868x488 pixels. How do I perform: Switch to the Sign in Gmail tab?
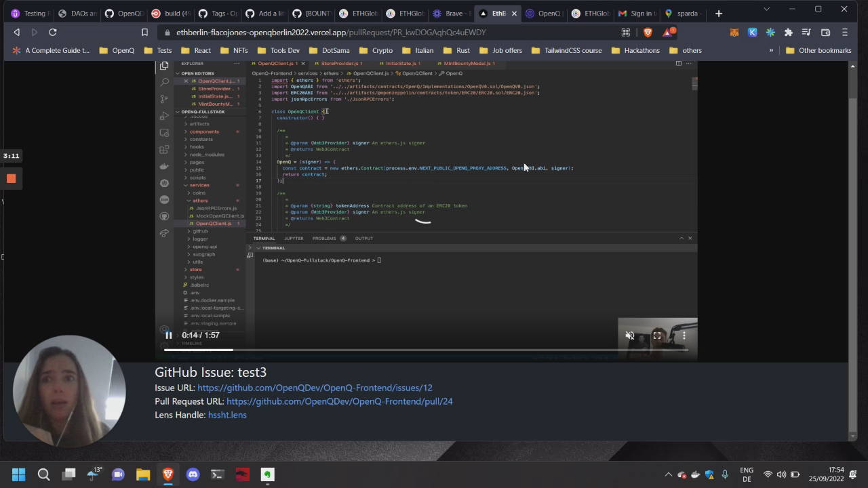pos(637,13)
